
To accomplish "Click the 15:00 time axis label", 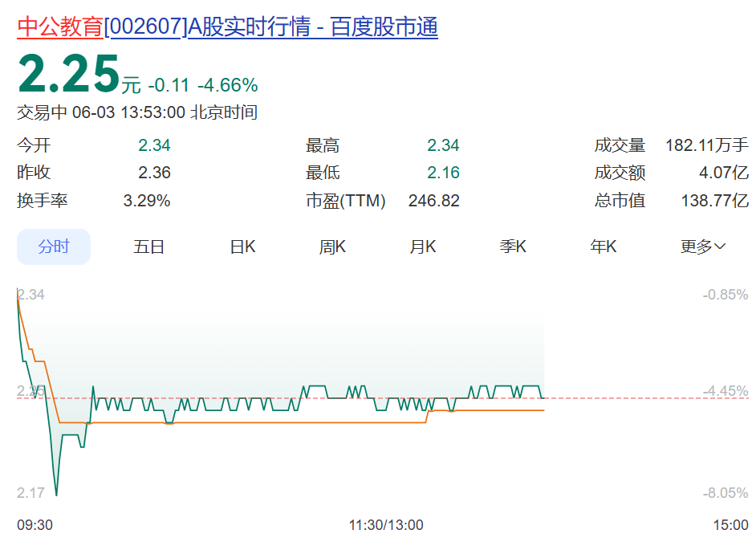I will [x=731, y=524].
